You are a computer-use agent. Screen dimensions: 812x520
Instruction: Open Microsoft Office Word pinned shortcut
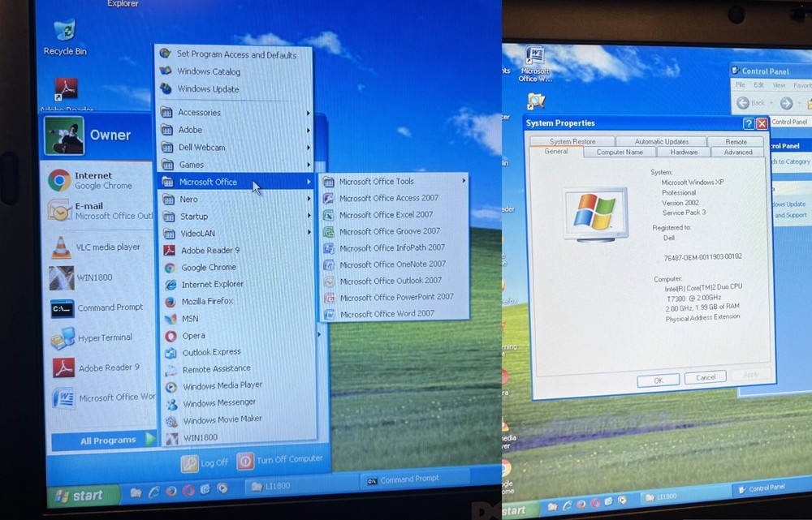[103, 398]
